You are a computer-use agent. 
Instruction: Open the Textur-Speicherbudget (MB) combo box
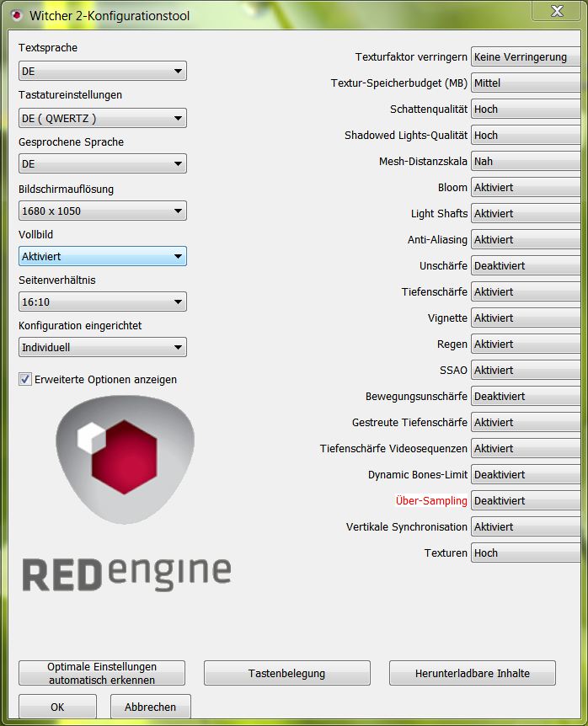526,83
